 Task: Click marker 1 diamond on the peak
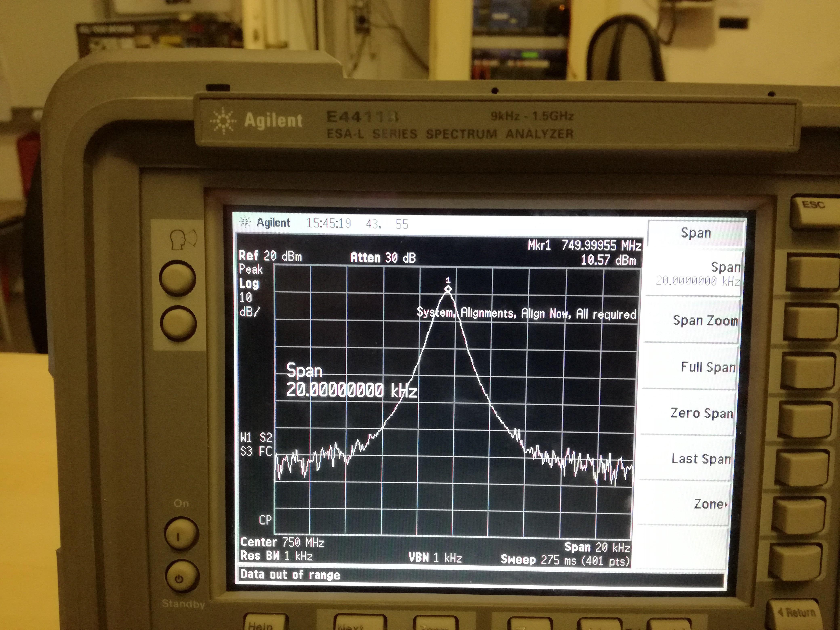coord(448,289)
